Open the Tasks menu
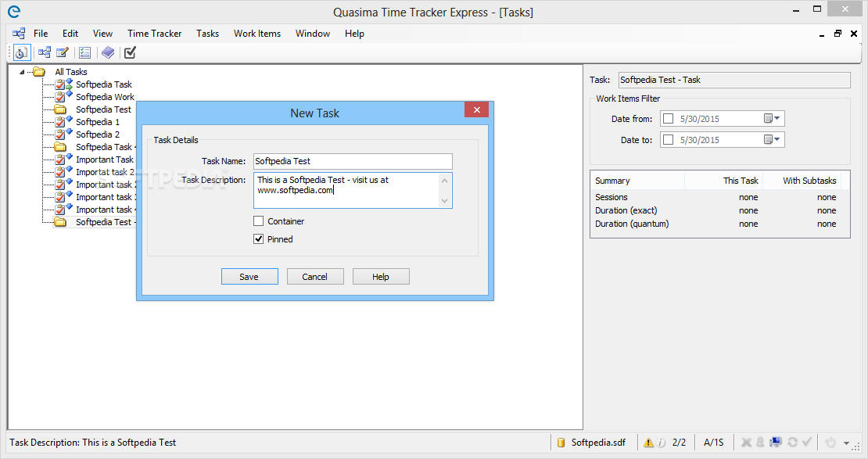This screenshot has width=868, height=459. (x=207, y=33)
